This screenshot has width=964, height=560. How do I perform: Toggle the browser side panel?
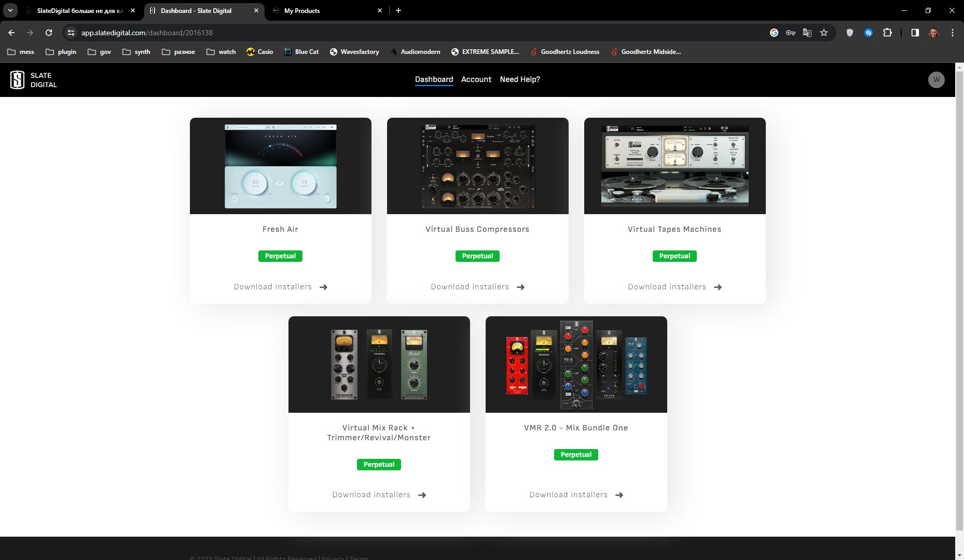915,33
